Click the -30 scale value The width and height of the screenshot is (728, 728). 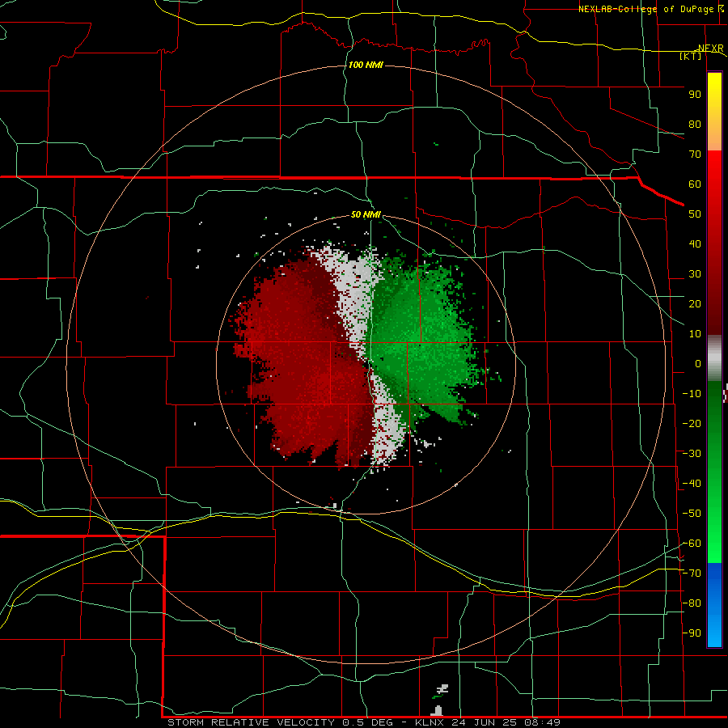(692, 454)
